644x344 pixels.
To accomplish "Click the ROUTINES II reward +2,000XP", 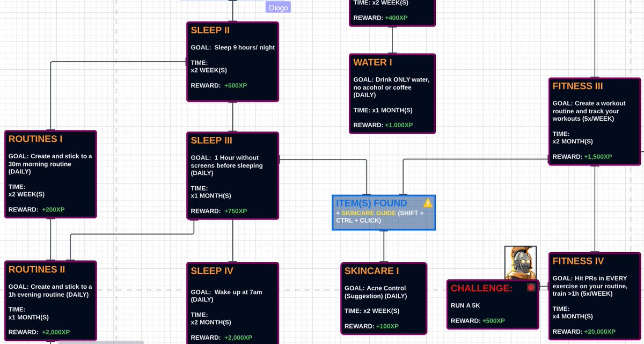I will tap(56, 332).
